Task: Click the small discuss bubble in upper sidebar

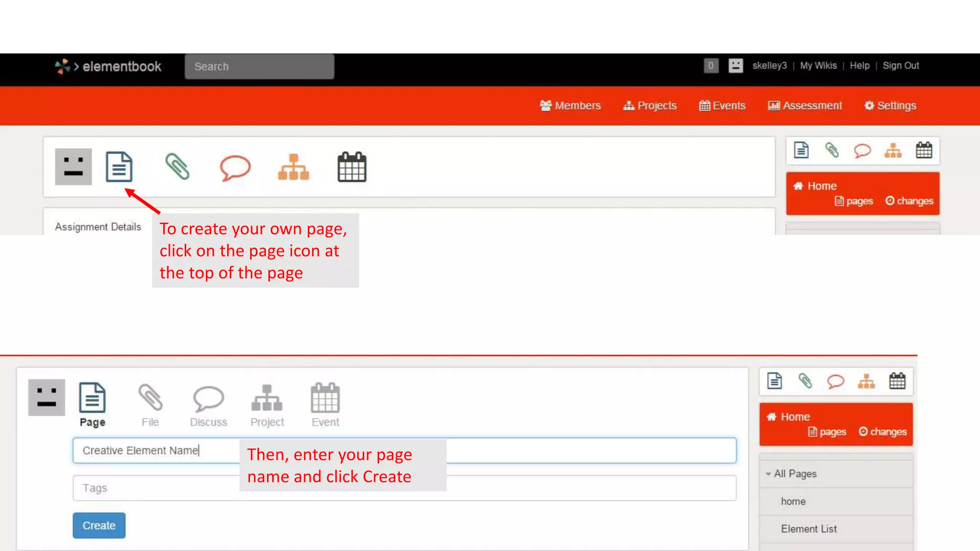Action: [862, 151]
